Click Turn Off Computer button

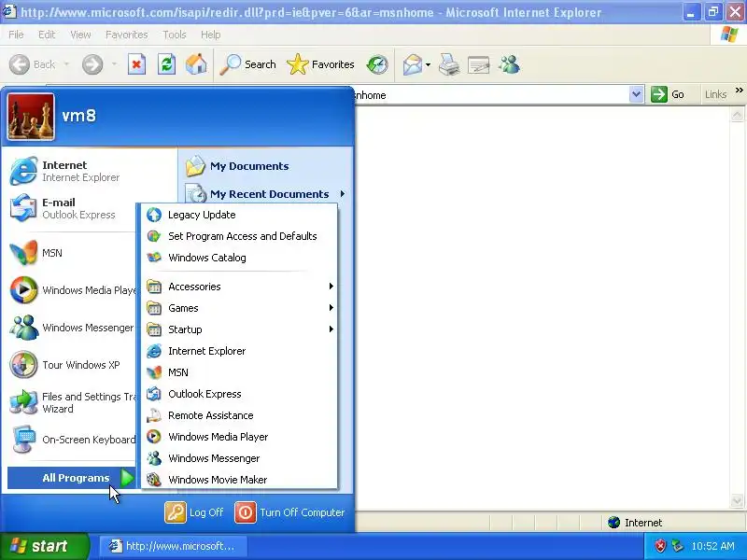tap(289, 512)
